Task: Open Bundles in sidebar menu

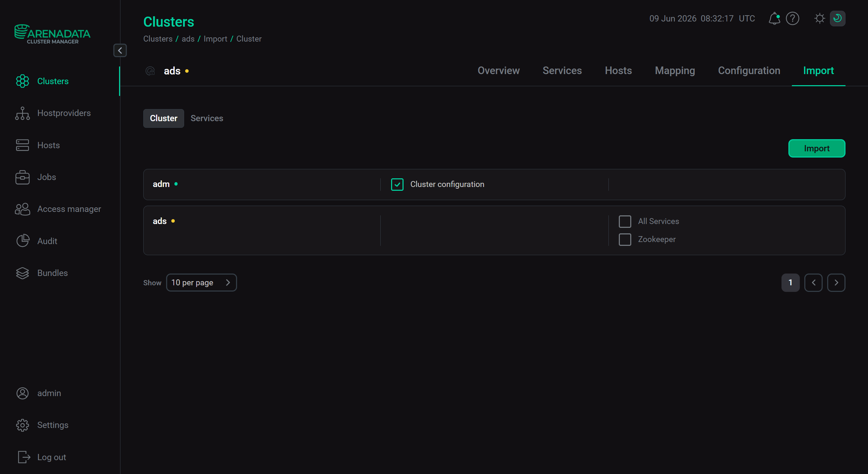Action: [x=53, y=273]
